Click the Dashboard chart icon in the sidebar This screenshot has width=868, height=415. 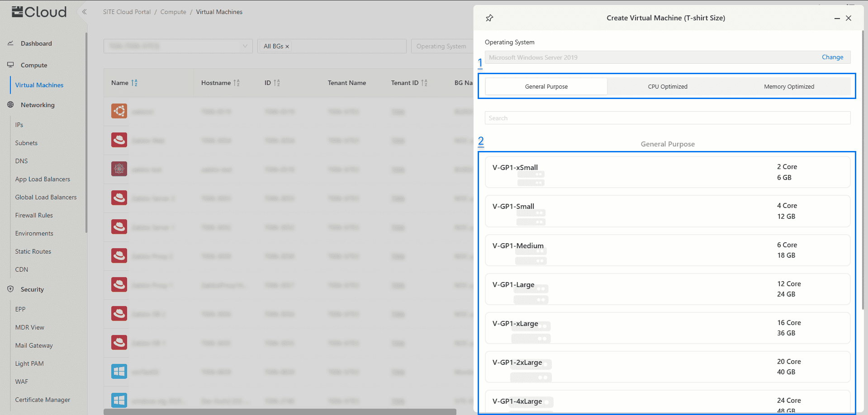coord(10,43)
